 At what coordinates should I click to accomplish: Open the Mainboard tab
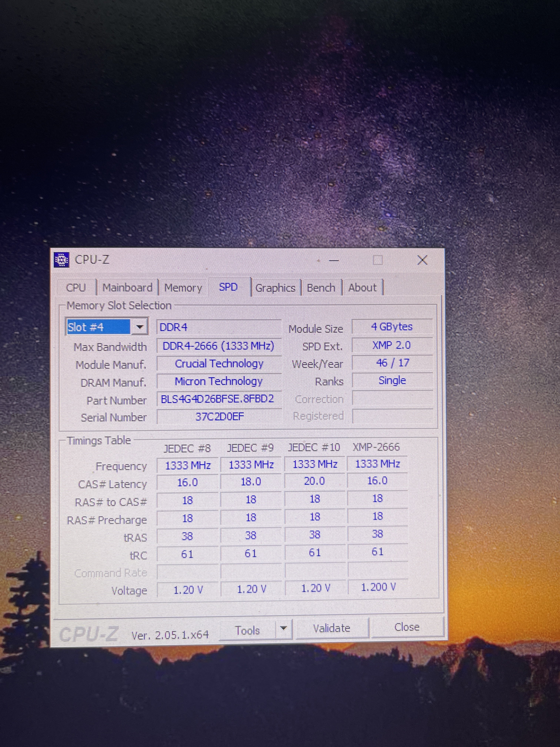[x=127, y=288]
